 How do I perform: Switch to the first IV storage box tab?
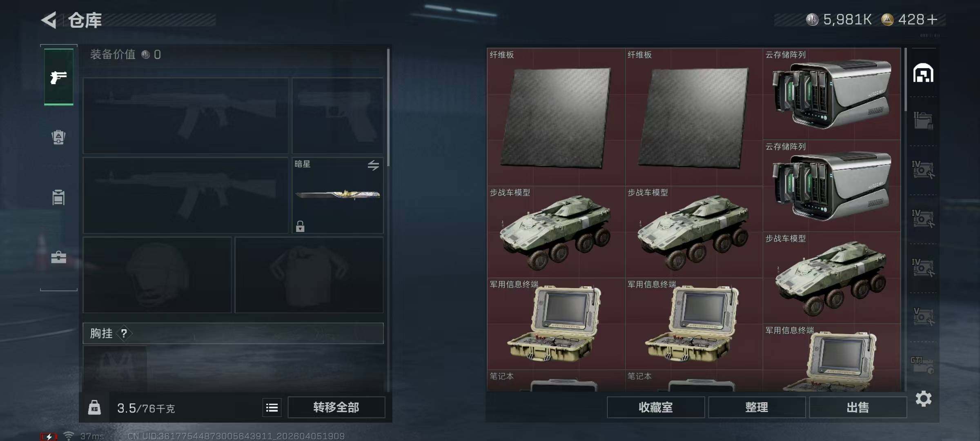pos(923,169)
